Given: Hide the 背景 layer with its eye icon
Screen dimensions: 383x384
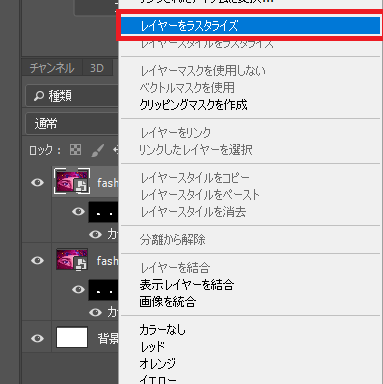Looking at the screenshot, I should (37, 338).
